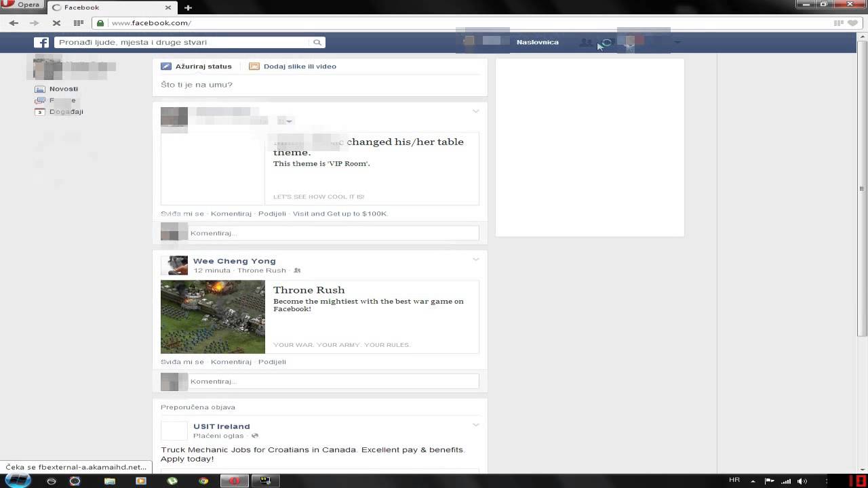Click LET'S SEE HOW COOL IT IS caption

pyautogui.click(x=319, y=197)
